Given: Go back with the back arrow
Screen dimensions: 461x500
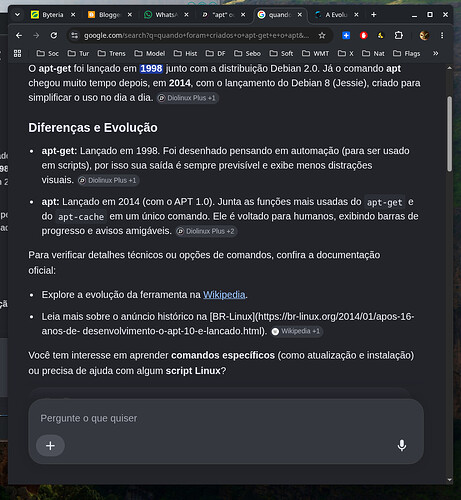Looking at the screenshot, I should click(19, 35).
